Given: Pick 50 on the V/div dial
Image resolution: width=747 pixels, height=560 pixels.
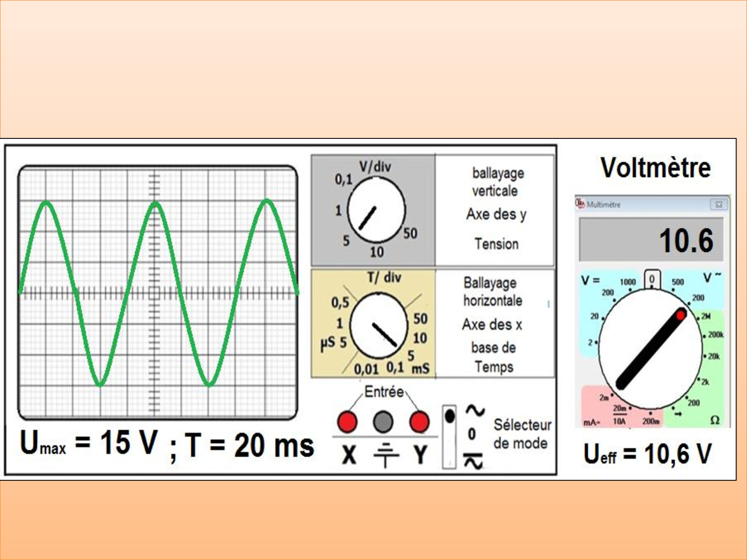Looking at the screenshot, I should tap(410, 233).
